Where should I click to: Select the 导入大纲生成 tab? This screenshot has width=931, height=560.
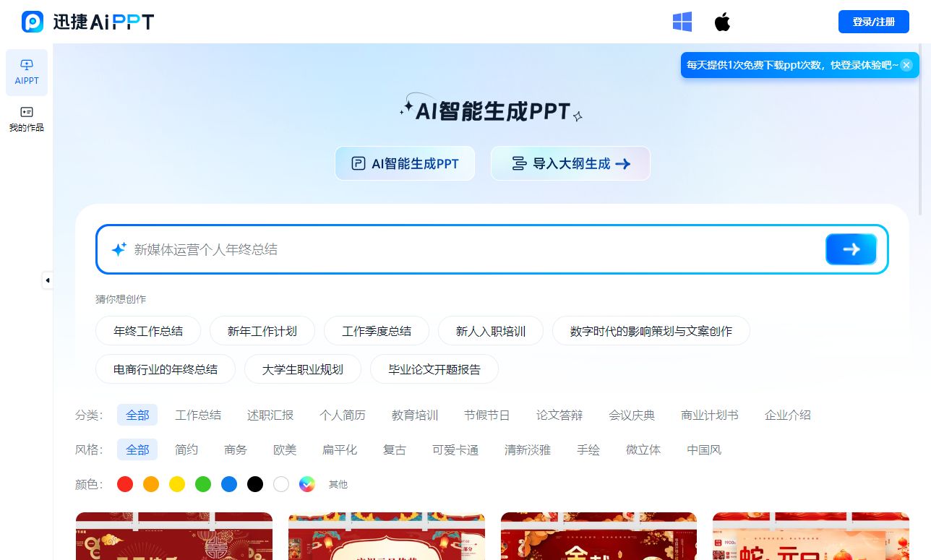[x=570, y=163]
